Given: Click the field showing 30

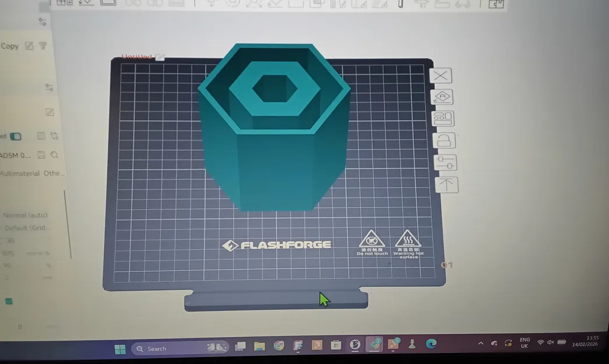Looking at the screenshot, I should point(10,241).
